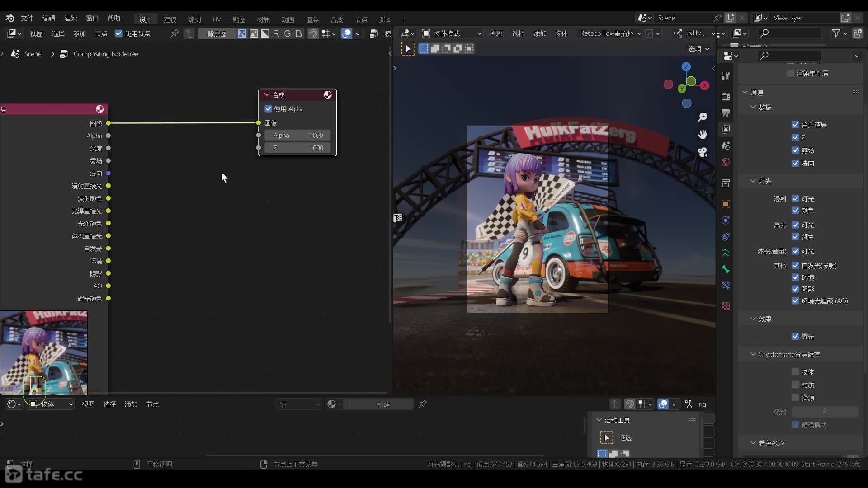Pin the node tree with pin icon
This screenshot has width=868, height=488.
[174, 33]
